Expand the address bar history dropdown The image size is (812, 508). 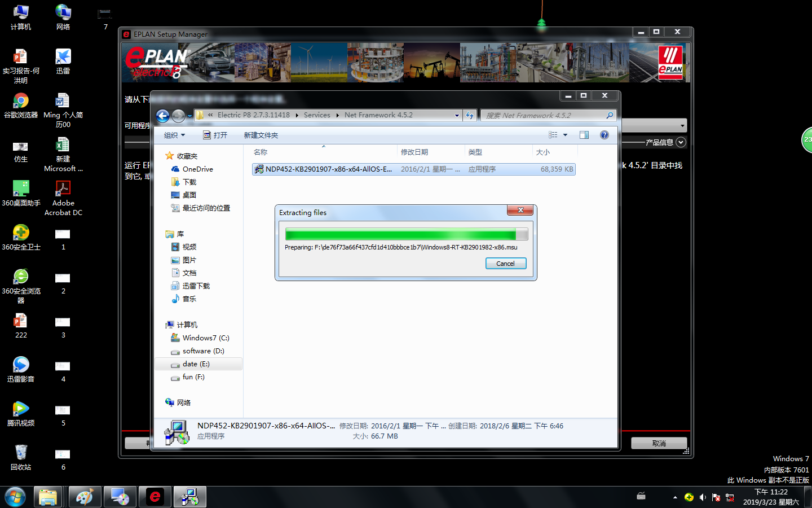[457, 115]
